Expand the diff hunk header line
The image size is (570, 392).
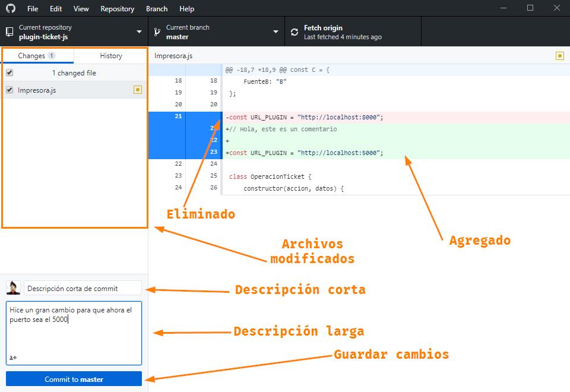[184, 70]
